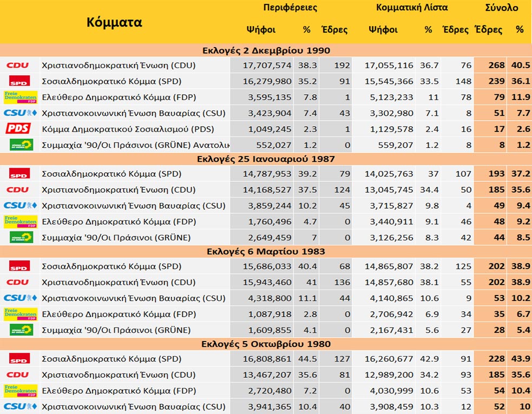Click the 'Εκλογές 2 Δεκεμβρίου 1990' section heading

[x=266, y=50]
